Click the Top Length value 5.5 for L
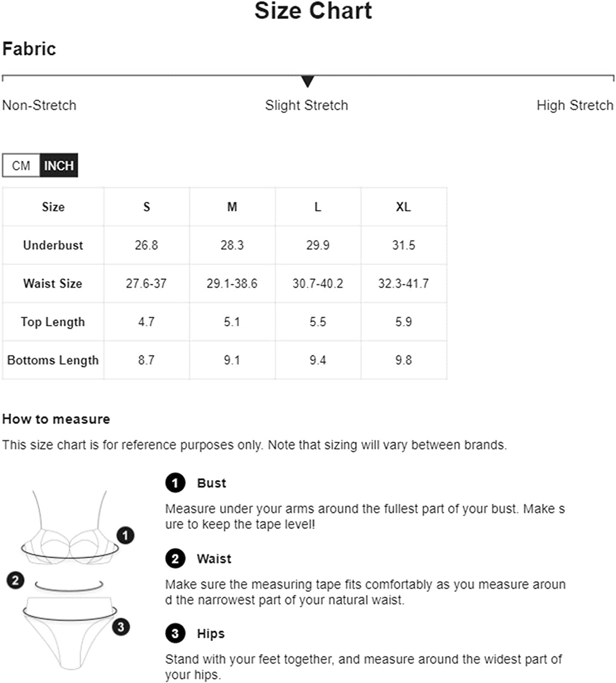This screenshot has width=616, height=683. pyautogui.click(x=318, y=322)
